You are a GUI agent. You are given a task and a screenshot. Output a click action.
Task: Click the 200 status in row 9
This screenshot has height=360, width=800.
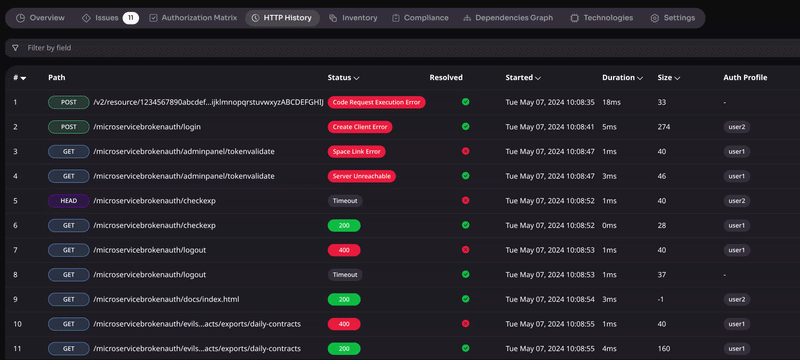(x=344, y=299)
